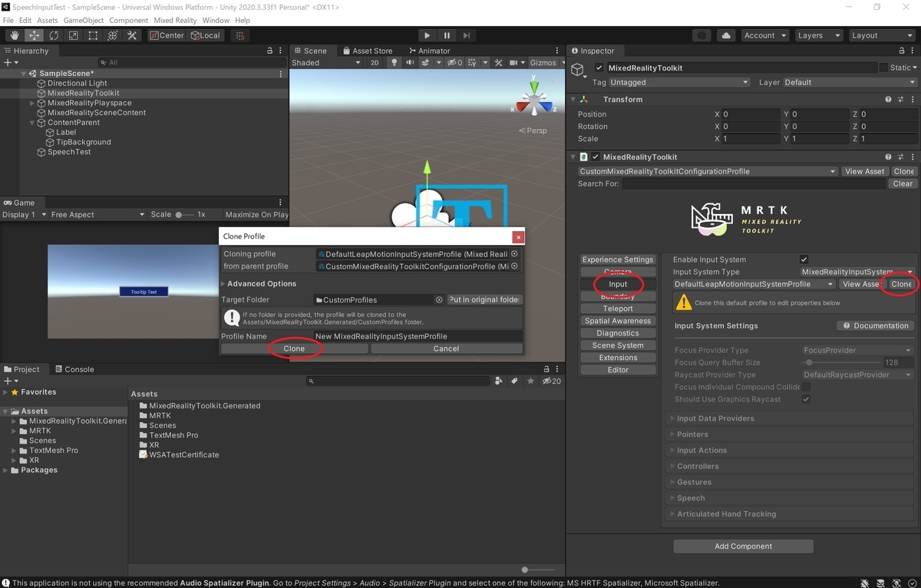This screenshot has height=588, width=921.
Task: Toggle the Enable Input System checkbox
Action: pos(804,259)
